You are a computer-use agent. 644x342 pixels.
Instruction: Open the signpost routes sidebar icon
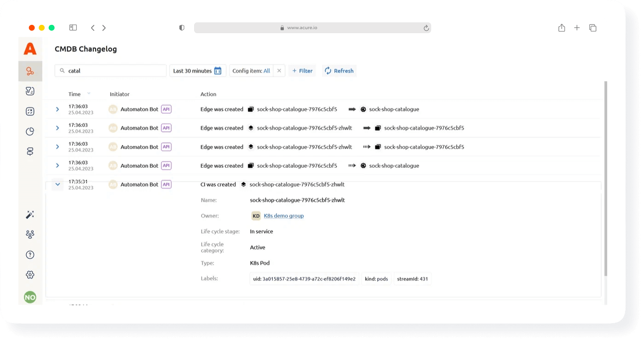pyautogui.click(x=30, y=152)
